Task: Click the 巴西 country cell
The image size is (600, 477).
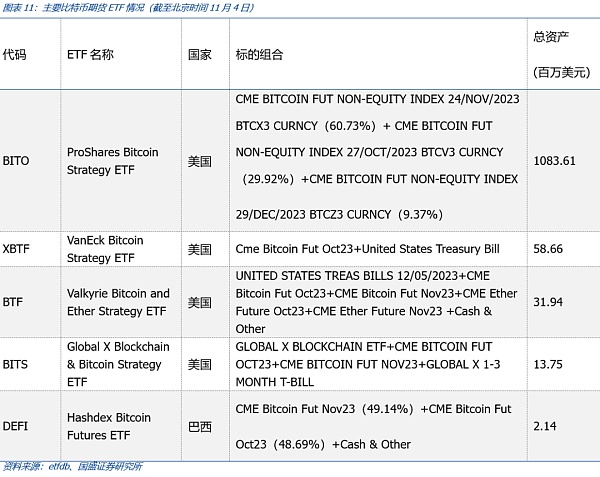Action: pyautogui.click(x=200, y=426)
